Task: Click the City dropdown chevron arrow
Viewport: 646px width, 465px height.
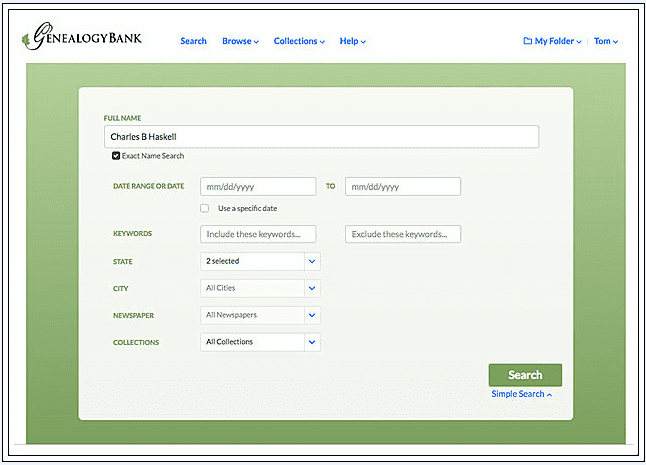Action: pyautogui.click(x=312, y=288)
